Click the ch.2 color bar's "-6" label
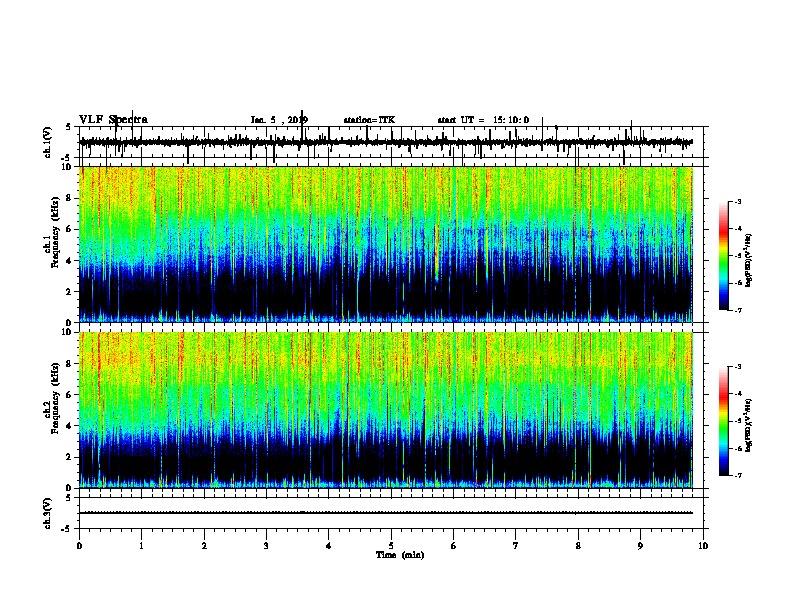 pyautogui.click(x=737, y=448)
